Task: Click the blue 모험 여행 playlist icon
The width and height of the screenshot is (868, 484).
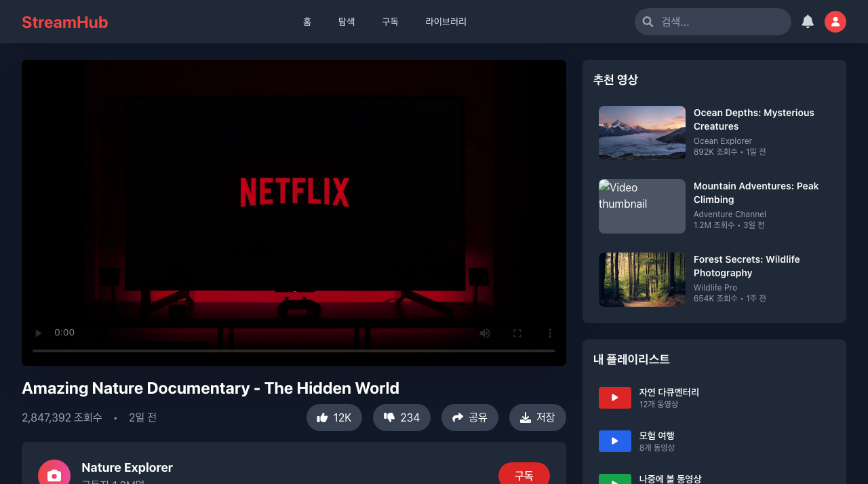Action: pos(615,441)
